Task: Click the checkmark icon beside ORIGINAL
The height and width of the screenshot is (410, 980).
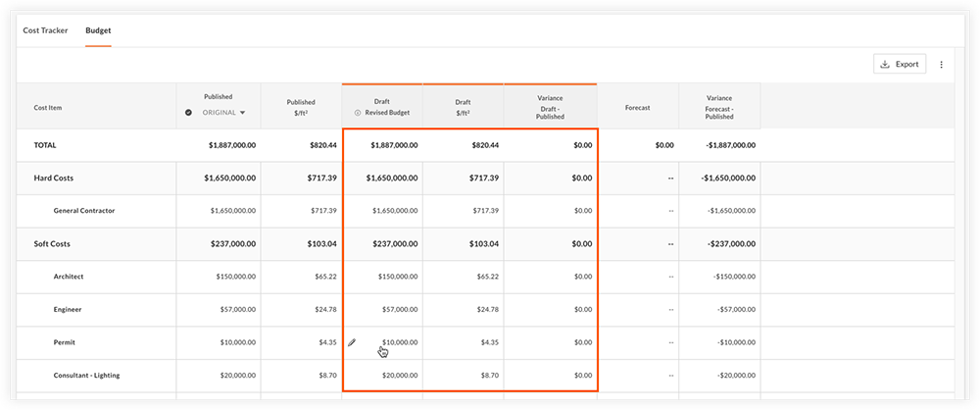Action: point(189,113)
